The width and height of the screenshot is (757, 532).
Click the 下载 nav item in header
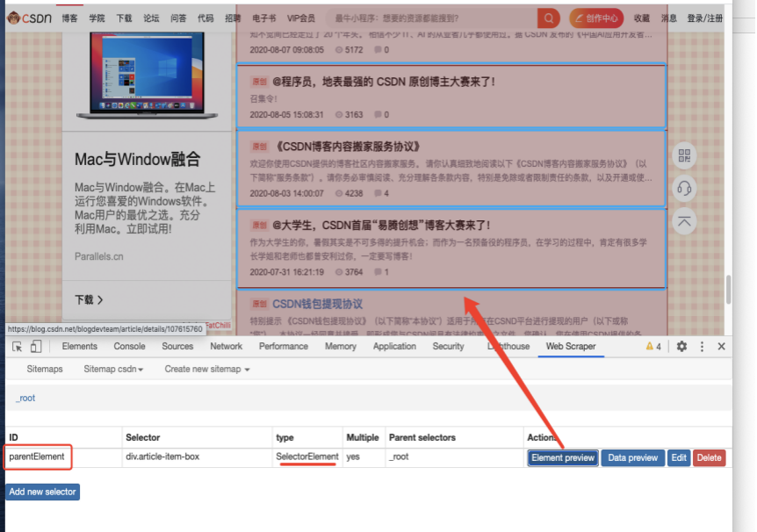(x=124, y=18)
